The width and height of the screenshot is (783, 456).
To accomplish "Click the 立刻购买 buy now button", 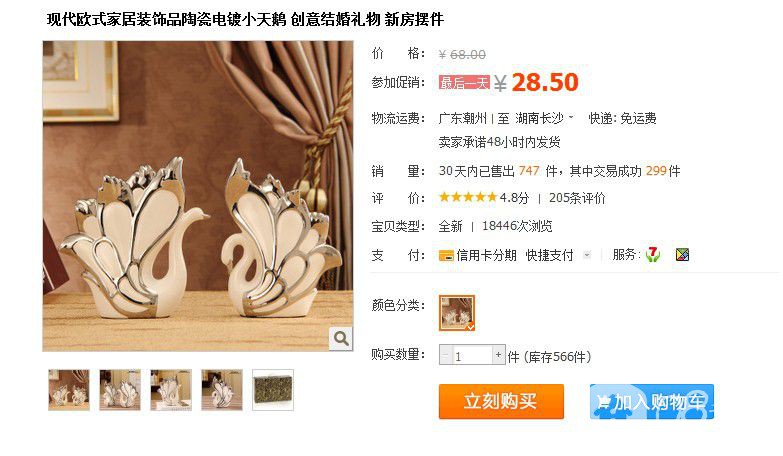I will pyautogui.click(x=501, y=401).
